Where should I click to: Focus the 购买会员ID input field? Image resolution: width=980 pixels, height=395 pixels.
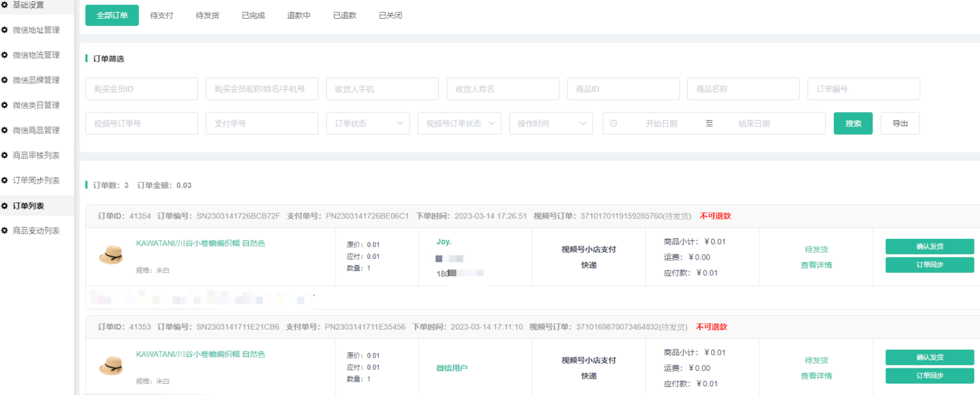[x=141, y=89]
